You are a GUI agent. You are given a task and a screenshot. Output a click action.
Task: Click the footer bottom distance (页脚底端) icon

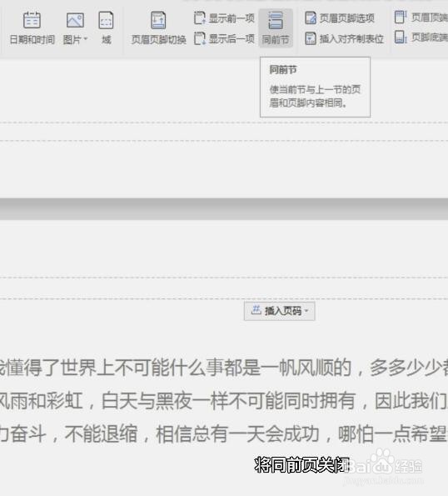tap(400, 38)
